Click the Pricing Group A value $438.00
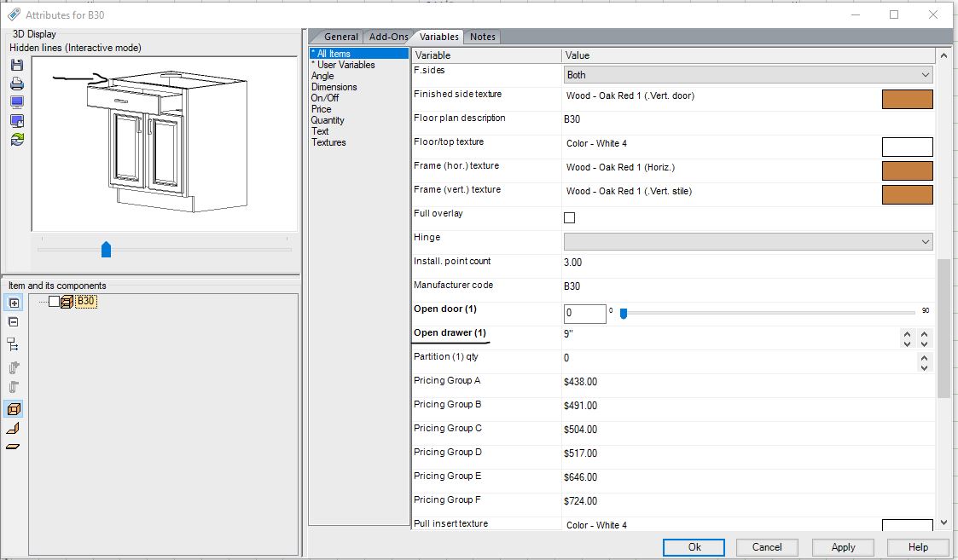 (x=580, y=382)
